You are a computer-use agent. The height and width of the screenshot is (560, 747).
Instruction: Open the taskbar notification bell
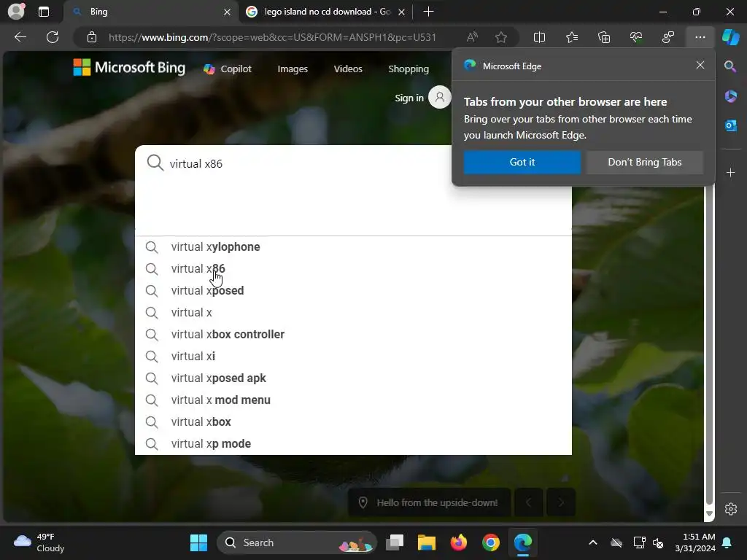point(727,542)
